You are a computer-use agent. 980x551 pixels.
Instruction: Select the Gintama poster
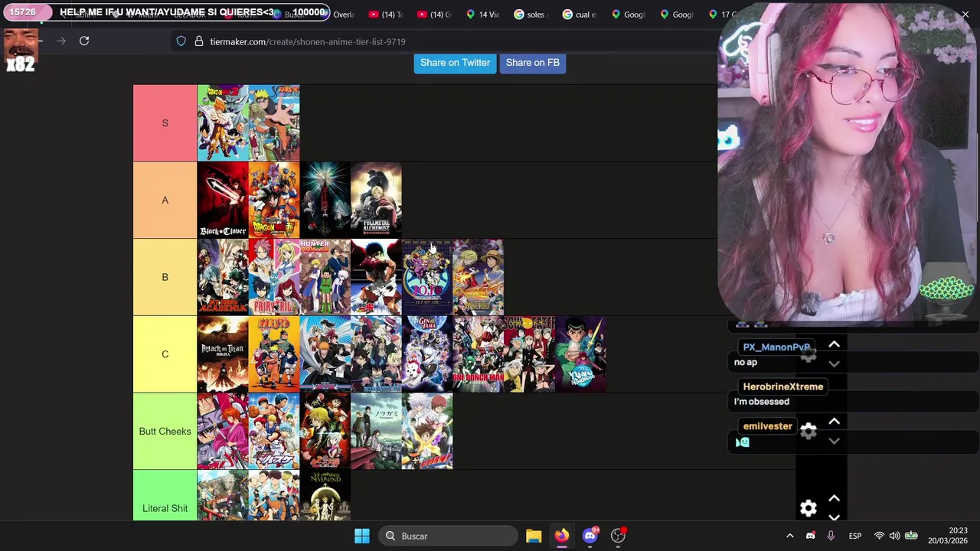427,354
